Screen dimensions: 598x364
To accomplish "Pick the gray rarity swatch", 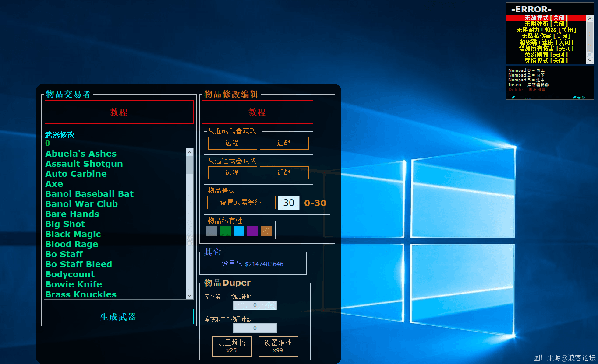I will pyautogui.click(x=212, y=231).
